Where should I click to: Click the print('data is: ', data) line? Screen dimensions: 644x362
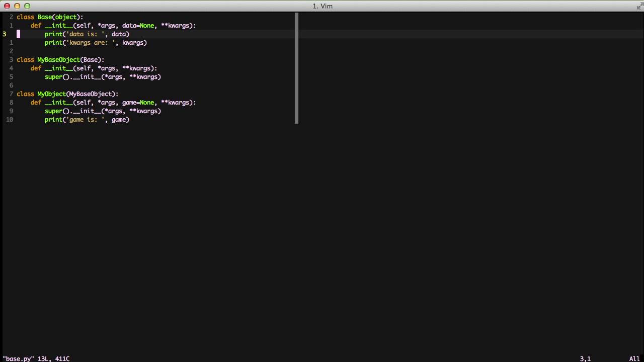(87, 34)
